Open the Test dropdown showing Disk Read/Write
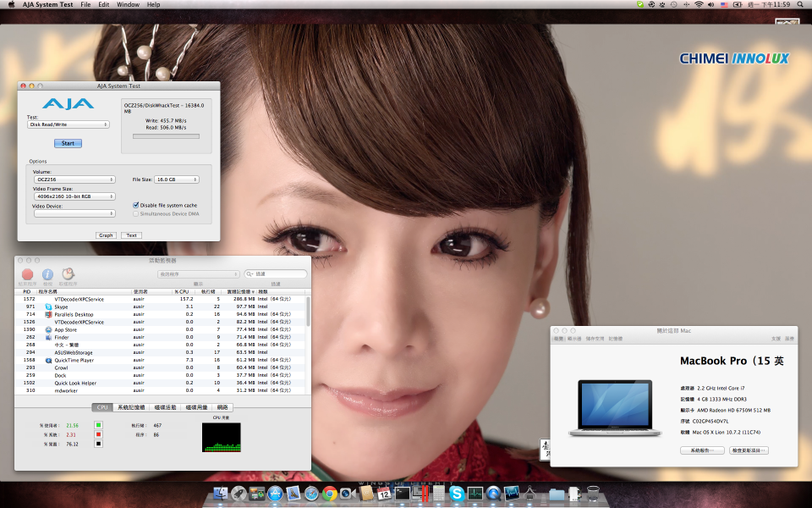Screen dimensions: 812x508 click(68, 124)
